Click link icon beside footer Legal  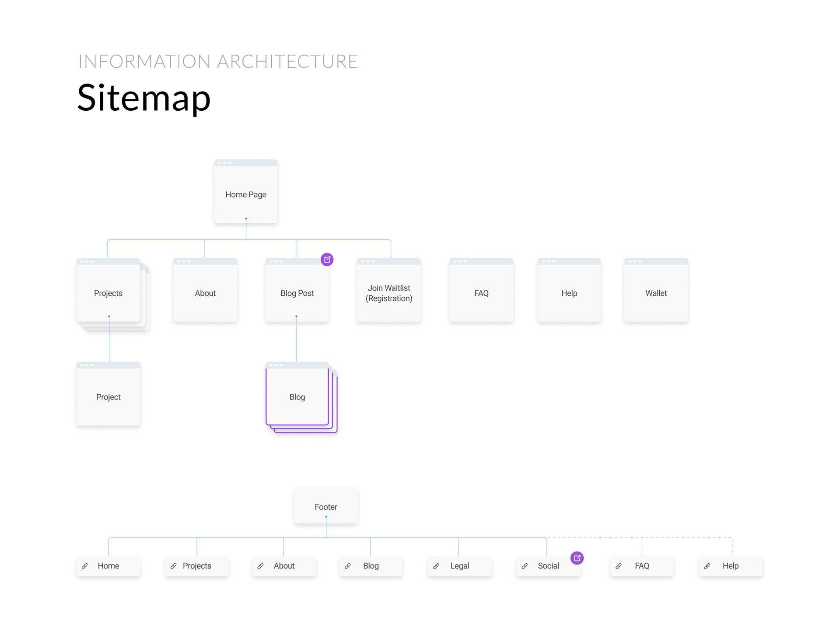pyautogui.click(x=436, y=566)
